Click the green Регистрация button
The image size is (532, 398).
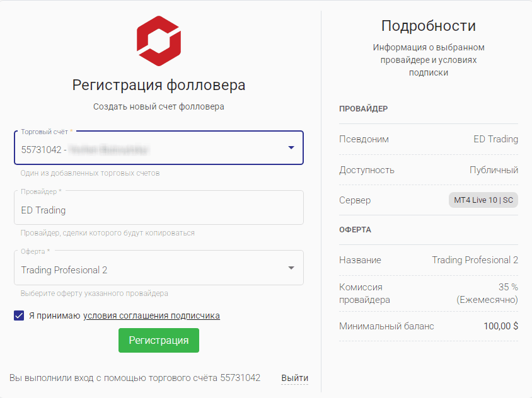coord(159,340)
